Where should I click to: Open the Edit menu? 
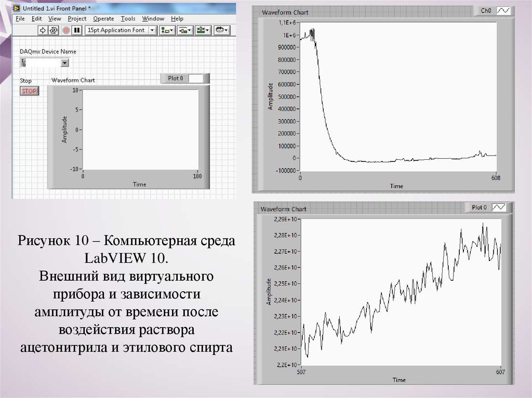pyautogui.click(x=36, y=19)
